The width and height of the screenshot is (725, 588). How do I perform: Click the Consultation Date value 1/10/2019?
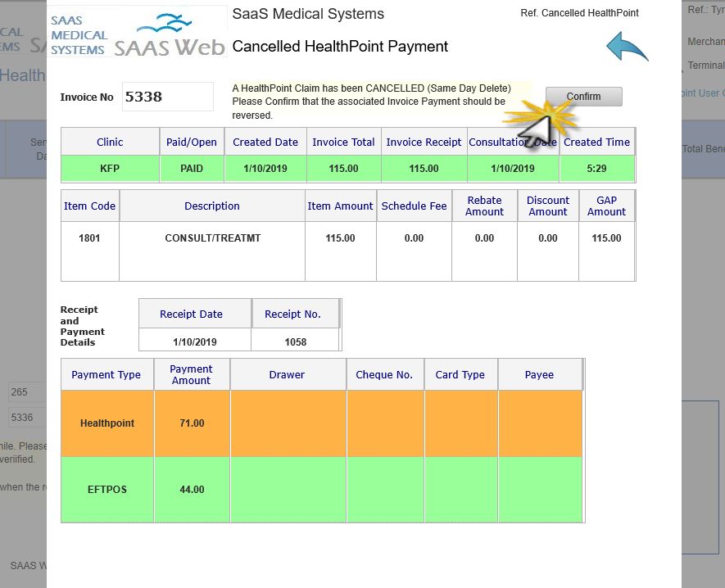[x=513, y=168]
